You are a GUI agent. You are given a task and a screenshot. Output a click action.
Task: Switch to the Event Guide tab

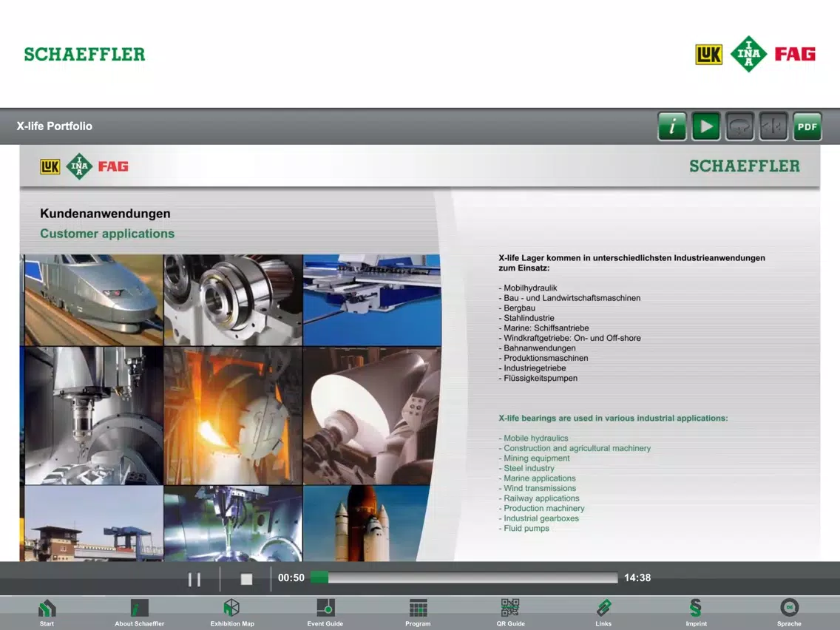325,613
